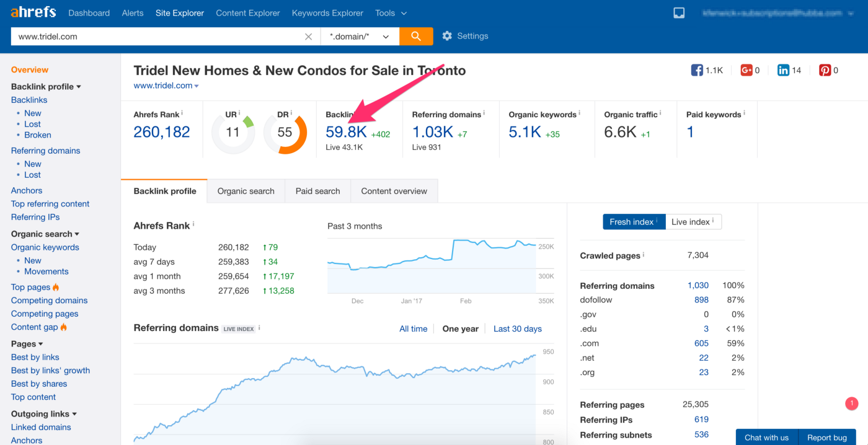Select the Fresh index toggle
Image resolution: width=868 pixels, height=445 pixels.
[634, 222]
